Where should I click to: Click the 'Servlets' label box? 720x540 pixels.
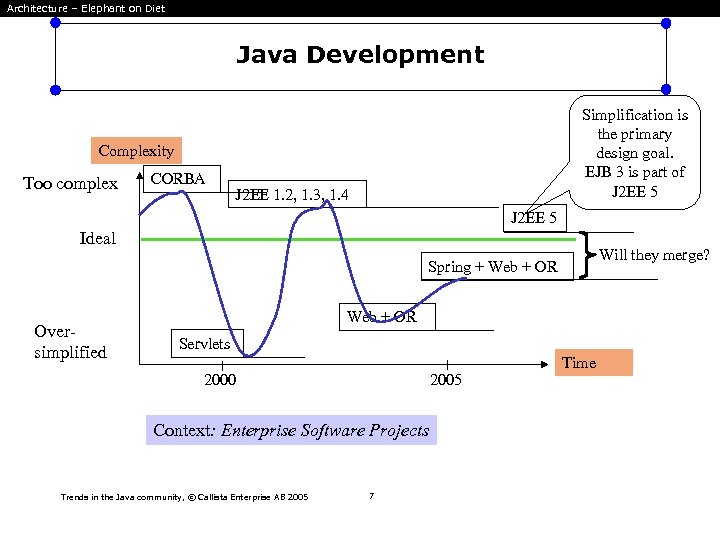(207, 343)
